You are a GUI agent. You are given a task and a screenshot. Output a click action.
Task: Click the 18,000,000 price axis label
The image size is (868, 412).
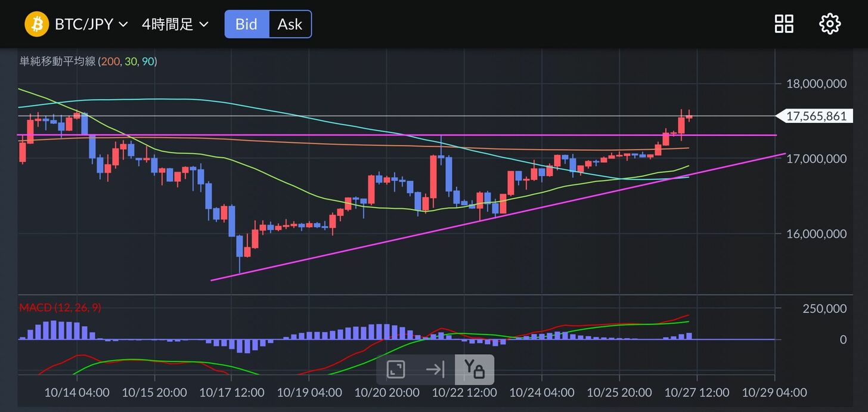815,83
